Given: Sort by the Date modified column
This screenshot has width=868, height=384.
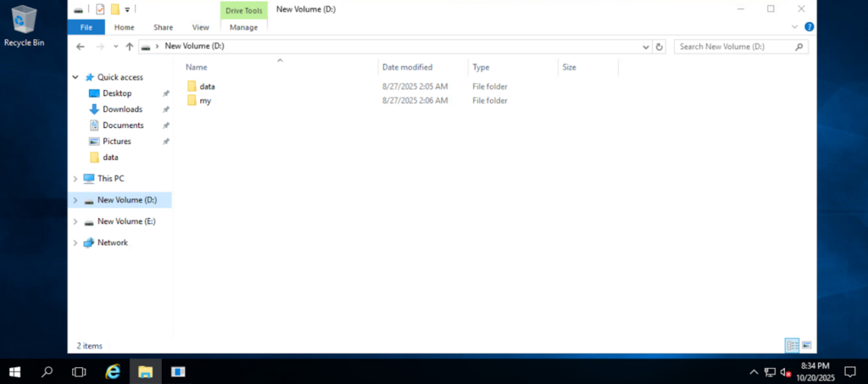Looking at the screenshot, I should pos(408,67).
